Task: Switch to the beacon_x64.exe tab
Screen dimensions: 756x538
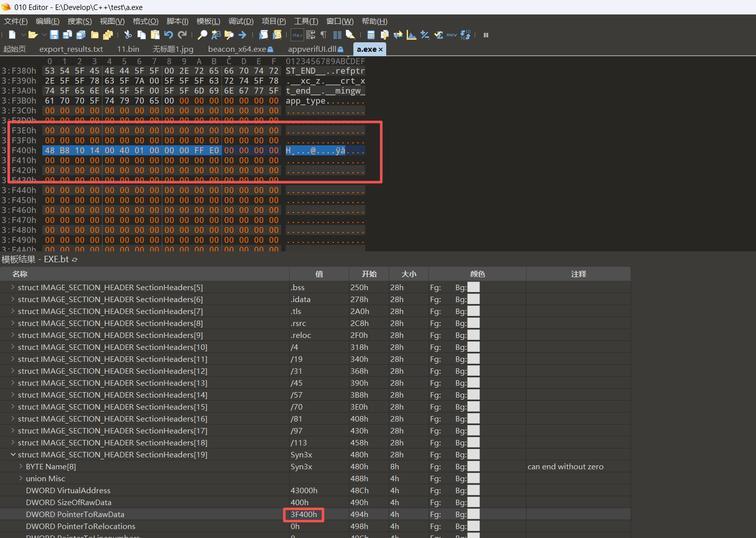Action: [x=237, y=49]
